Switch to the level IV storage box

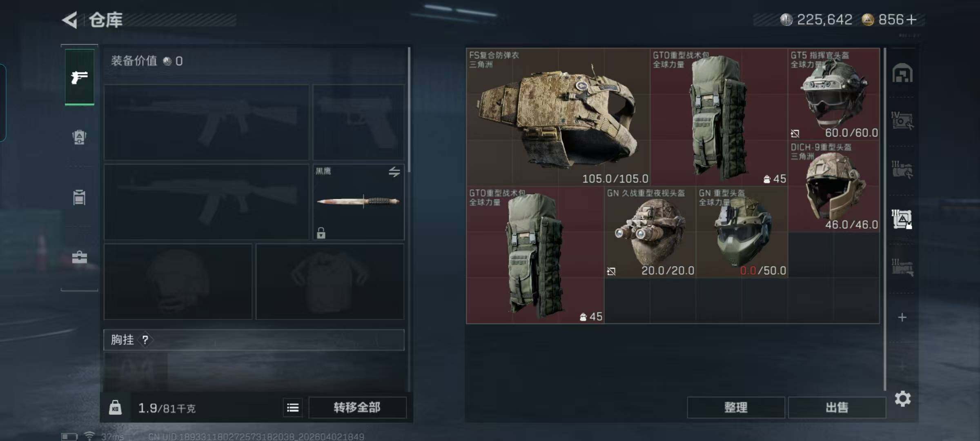[x=902, y=121]
